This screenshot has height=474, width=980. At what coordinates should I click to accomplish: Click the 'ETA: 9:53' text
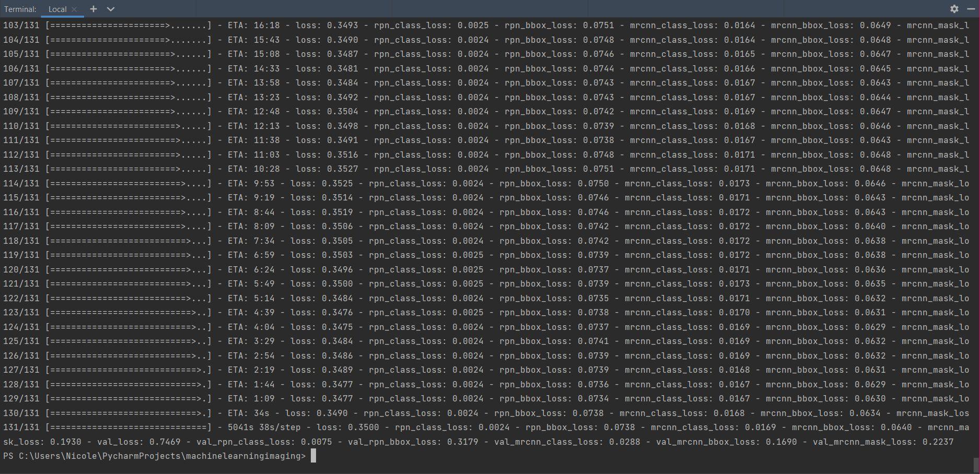coord(251,183)
